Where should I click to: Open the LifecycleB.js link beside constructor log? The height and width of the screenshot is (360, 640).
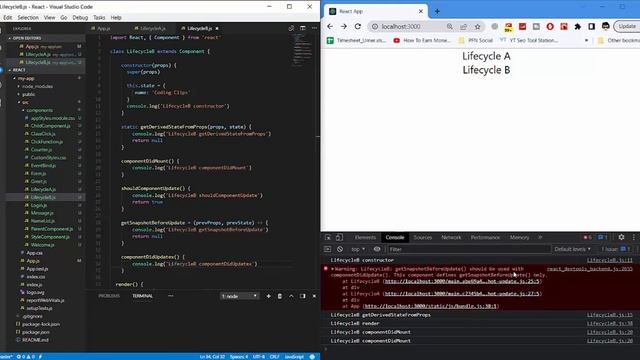(x=609, y=260)
